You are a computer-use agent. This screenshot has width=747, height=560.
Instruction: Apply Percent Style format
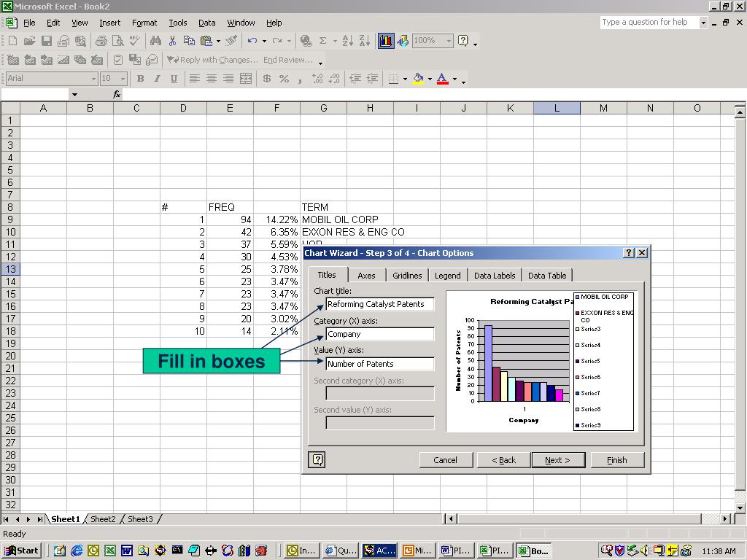pos(284,79)
